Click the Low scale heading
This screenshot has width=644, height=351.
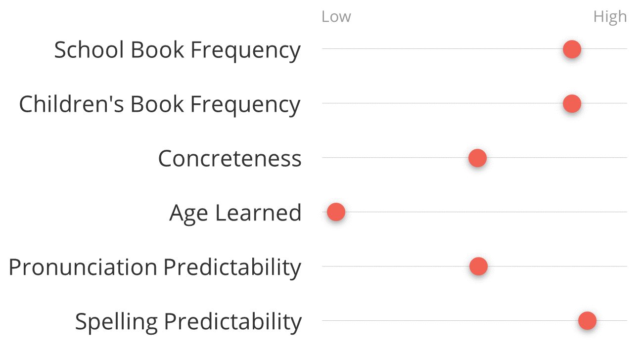(336, 17)
